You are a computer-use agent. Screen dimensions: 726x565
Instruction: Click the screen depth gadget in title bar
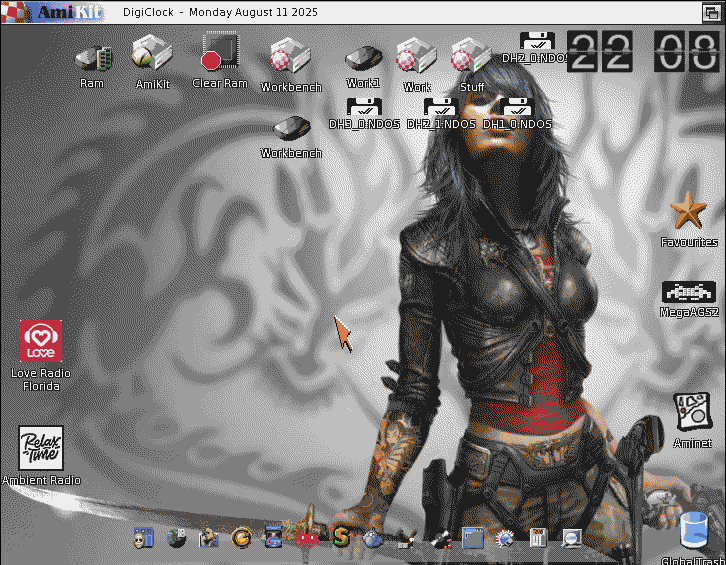tap(711, 12)
